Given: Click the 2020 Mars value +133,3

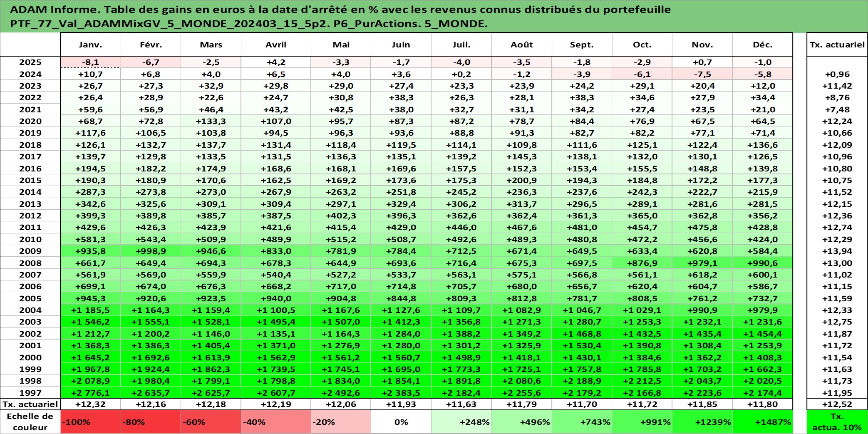Looking at the screenshot, I should click(x=211, y=121).
